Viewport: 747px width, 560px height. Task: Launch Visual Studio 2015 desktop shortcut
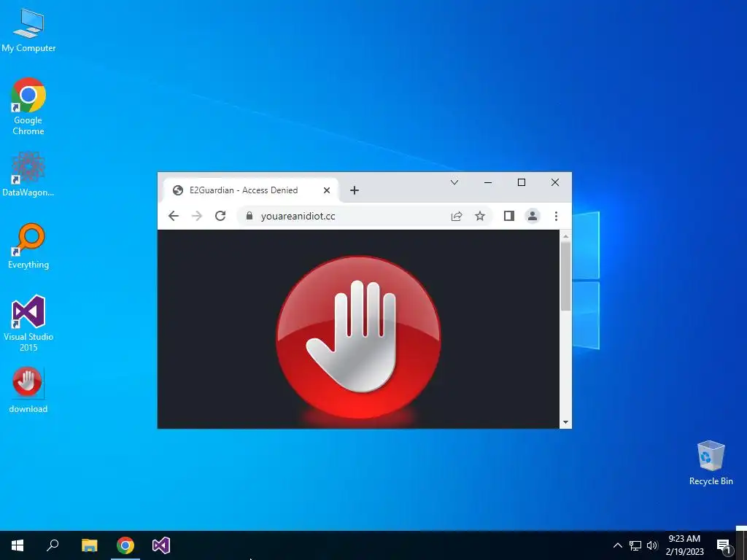(28, 323)
